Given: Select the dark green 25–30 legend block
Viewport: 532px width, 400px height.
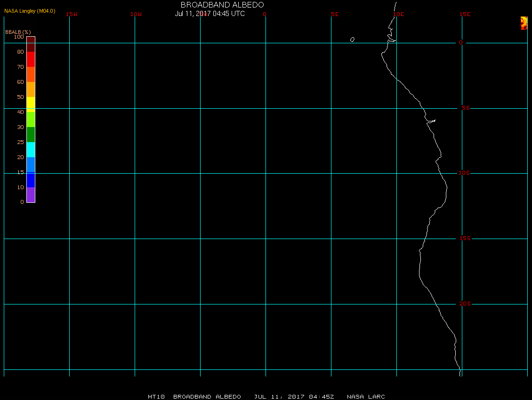Looking at the screenshot, I should pyautogui.click(x=31, y=135).
